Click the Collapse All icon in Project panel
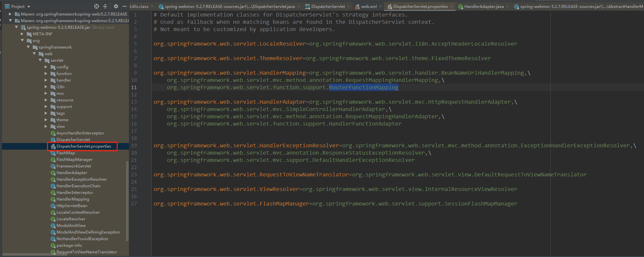Image resolution: width=644 pixels, height=257 pixels. (105, 6)
